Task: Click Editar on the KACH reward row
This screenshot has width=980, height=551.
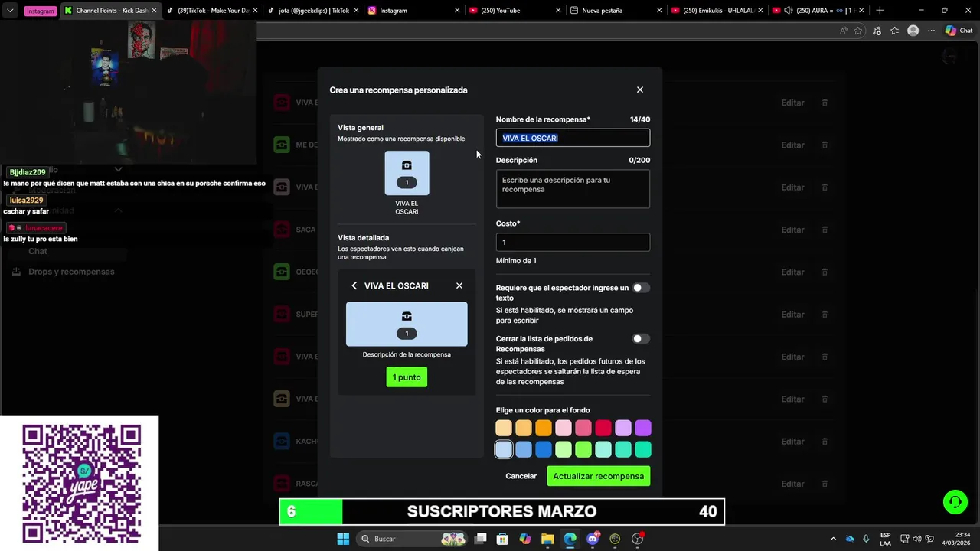Action: pyautogui.click(x=792, y=442)
